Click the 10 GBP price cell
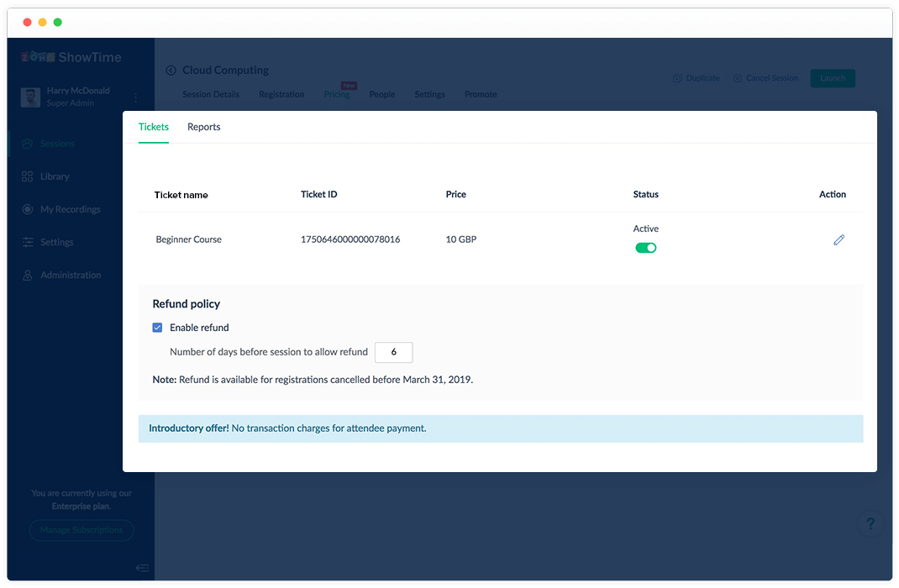 [x=461, y=239]
